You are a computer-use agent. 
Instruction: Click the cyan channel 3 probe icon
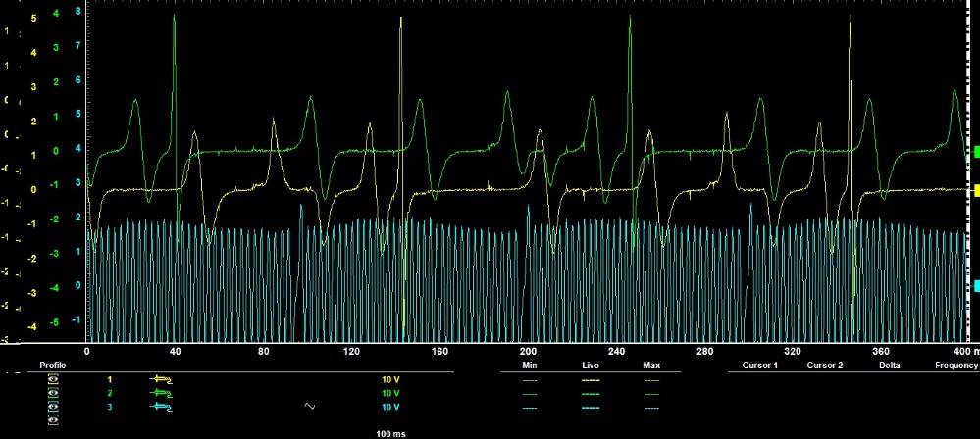(159, 406)
